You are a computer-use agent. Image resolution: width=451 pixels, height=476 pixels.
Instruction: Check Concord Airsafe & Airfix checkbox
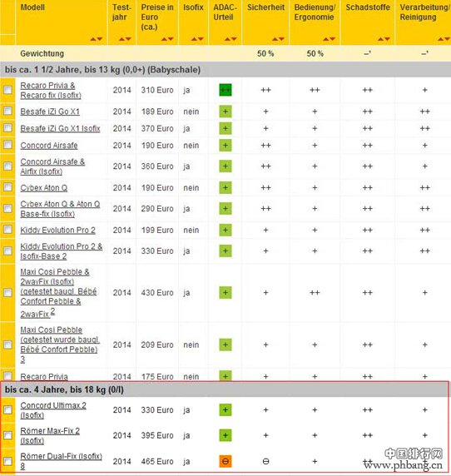tap(7, 166)
